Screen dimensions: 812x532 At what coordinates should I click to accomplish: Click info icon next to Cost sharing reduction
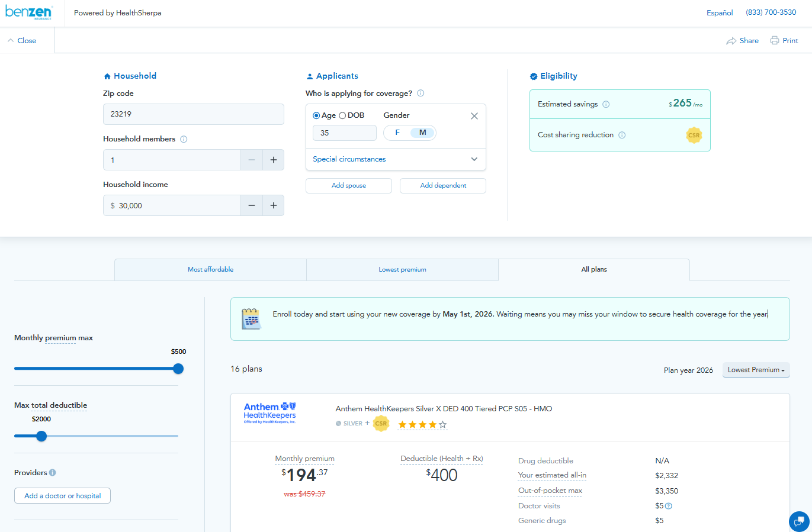coord(622,135)
